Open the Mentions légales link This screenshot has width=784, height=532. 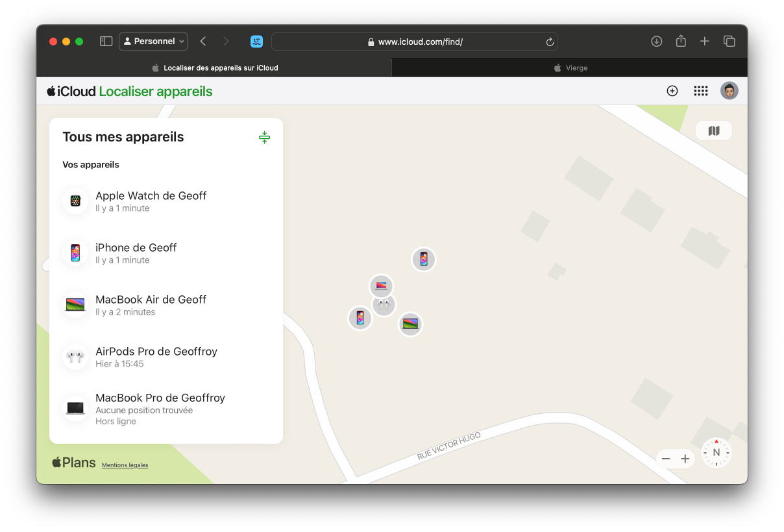click(125, 465)
